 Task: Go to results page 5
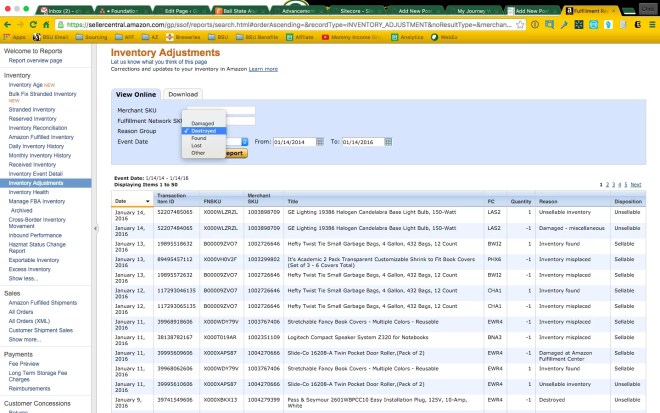[x=625, y=185]
